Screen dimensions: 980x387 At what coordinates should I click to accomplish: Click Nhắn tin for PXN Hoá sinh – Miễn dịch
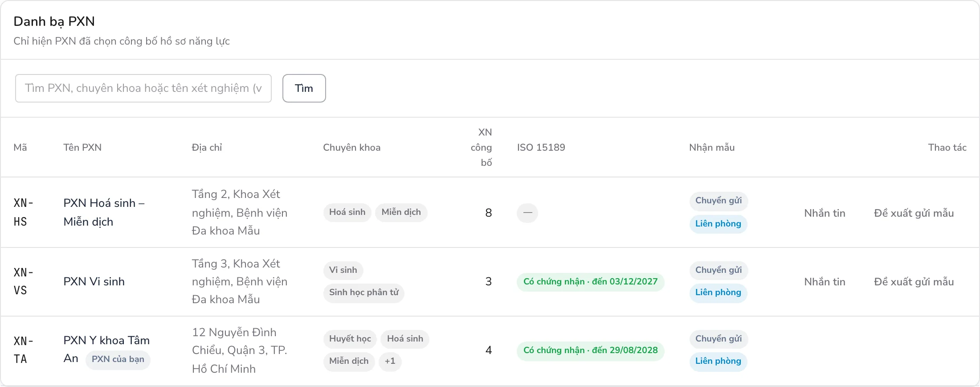click(825, 213)
